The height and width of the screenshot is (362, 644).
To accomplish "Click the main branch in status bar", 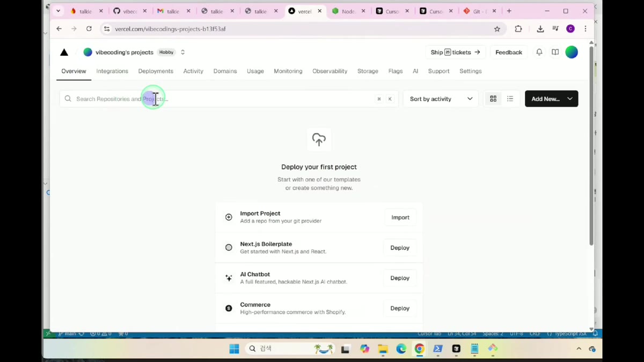I will click(67, 334).
